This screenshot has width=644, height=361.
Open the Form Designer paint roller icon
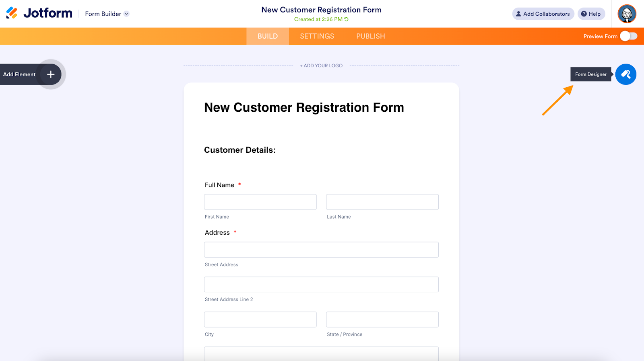coord(625,74)
